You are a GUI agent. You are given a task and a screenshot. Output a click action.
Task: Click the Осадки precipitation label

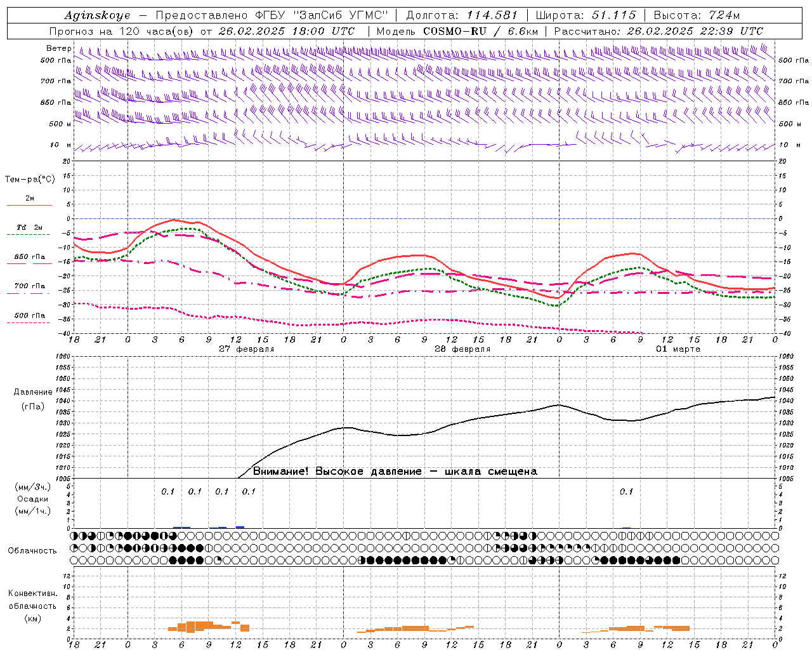coord(32,499)
